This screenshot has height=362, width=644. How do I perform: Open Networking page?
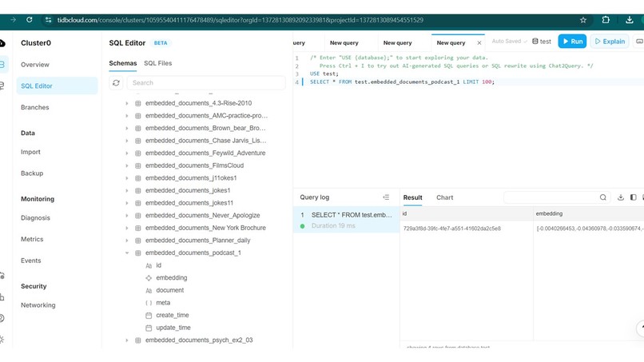38,305
